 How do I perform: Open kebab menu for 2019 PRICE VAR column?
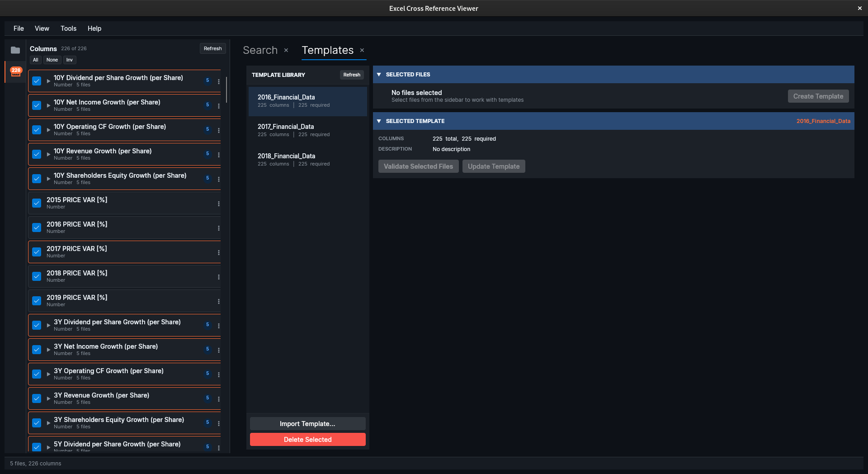pyautogui.click(x=219, y=301)
